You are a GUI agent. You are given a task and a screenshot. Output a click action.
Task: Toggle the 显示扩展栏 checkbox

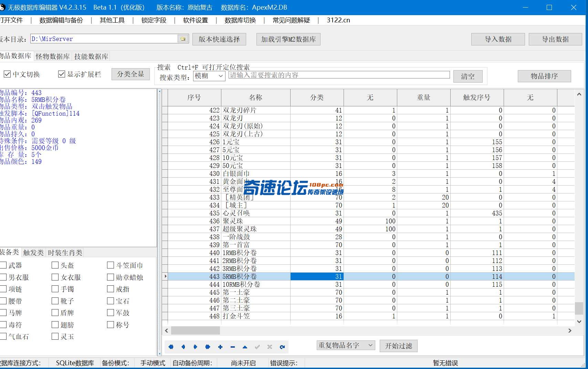(x=62, y=74)
